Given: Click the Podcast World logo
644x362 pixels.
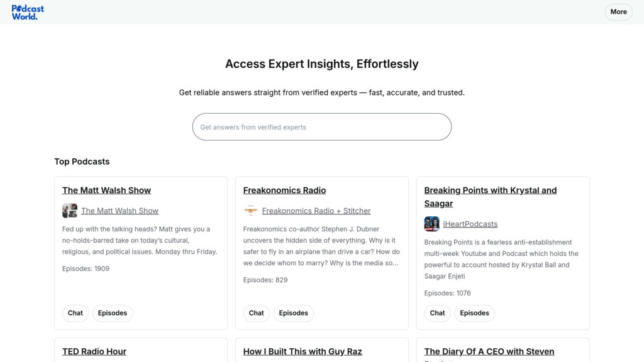Looking at the screenshot, I should pyautogui.click(x=28, y=13).
